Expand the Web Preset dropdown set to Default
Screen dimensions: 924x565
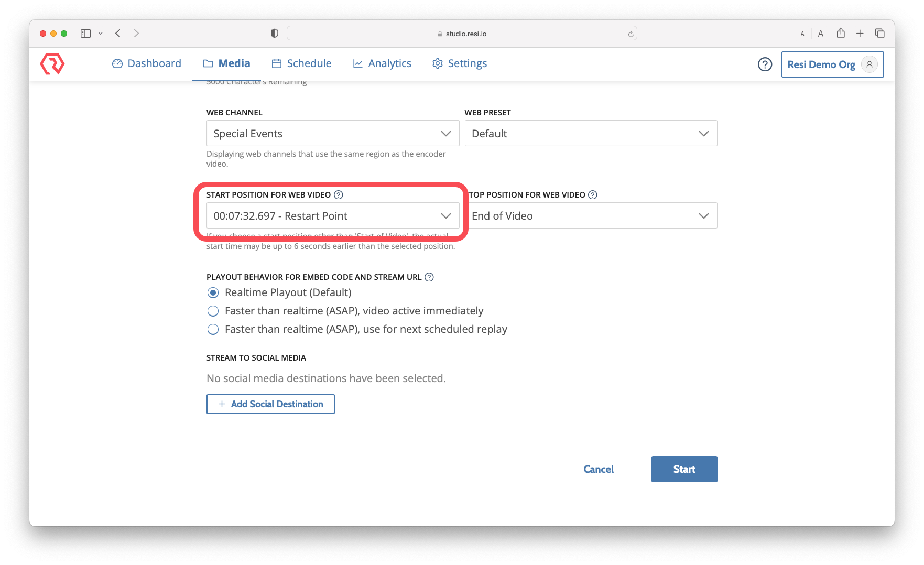[591, 133]
